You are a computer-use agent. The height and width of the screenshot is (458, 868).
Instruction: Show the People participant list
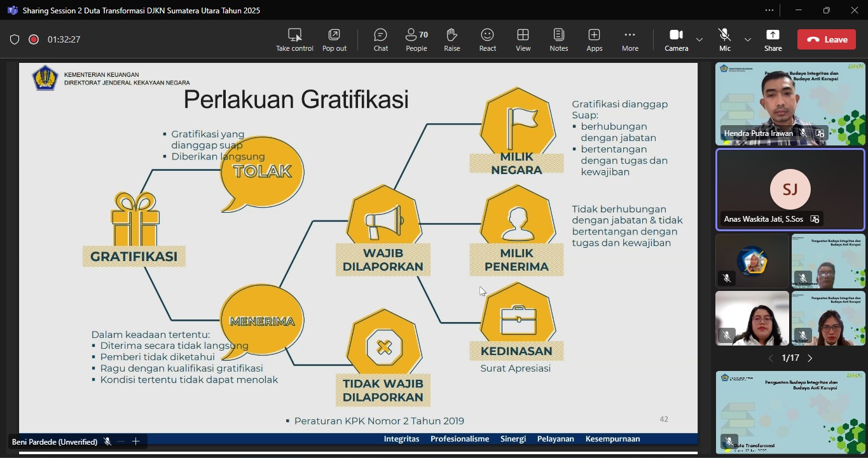click(417, 39)
